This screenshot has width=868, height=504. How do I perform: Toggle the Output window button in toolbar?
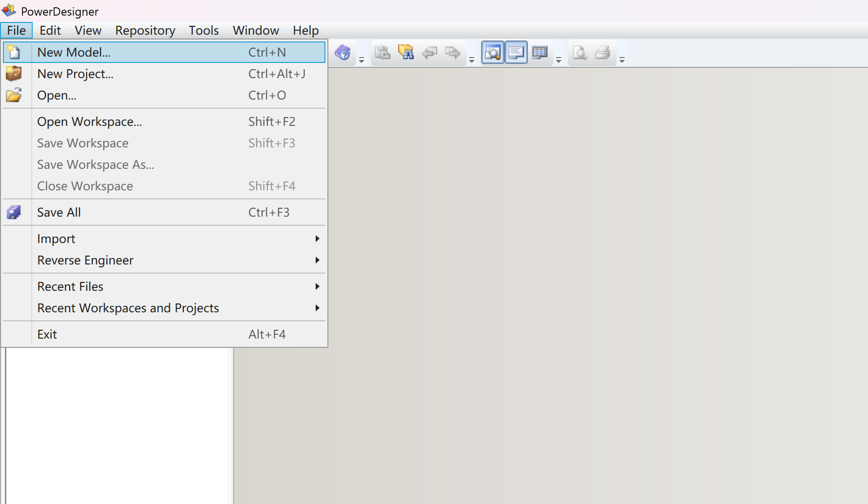tap(516, 52)
